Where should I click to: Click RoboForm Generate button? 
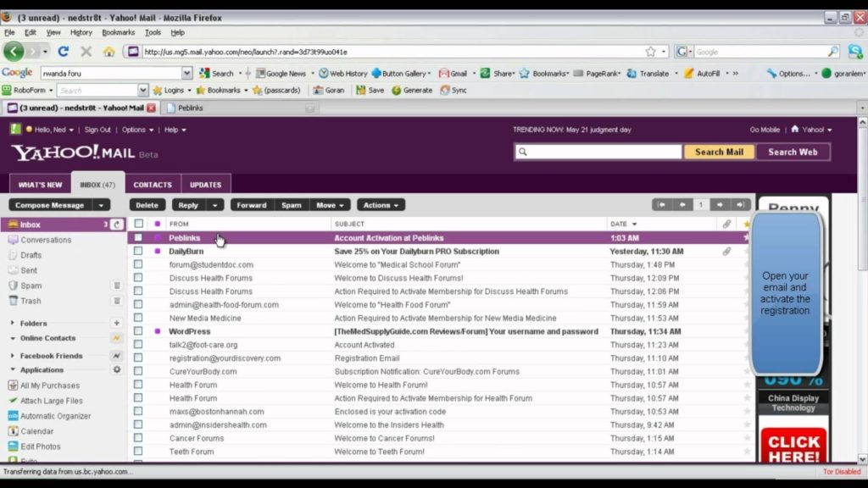(412, 90)
